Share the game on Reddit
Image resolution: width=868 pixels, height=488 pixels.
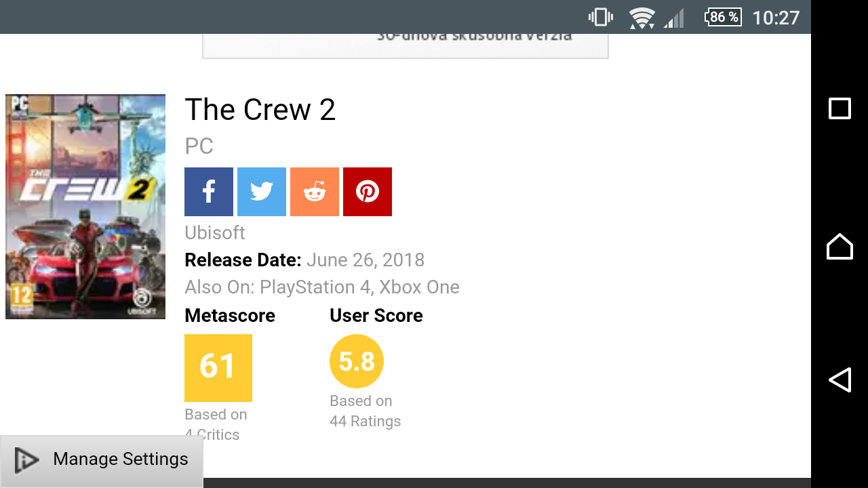[x=315, y=192]
